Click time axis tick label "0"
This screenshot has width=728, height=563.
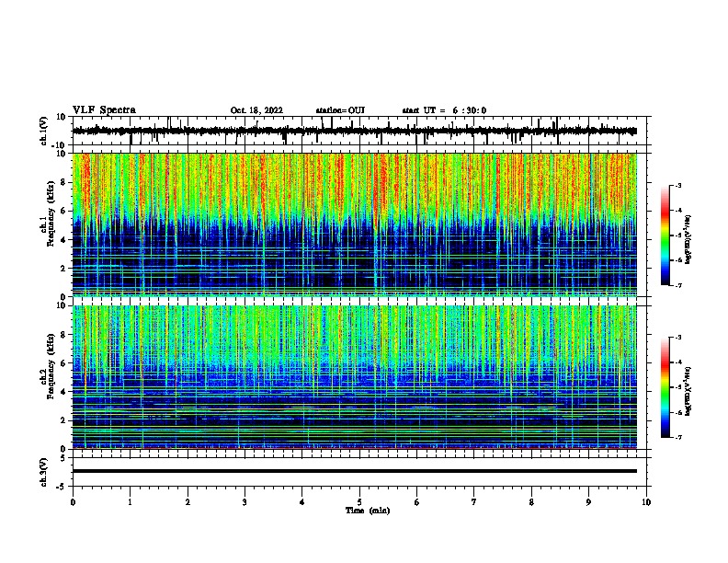(73, 502)
